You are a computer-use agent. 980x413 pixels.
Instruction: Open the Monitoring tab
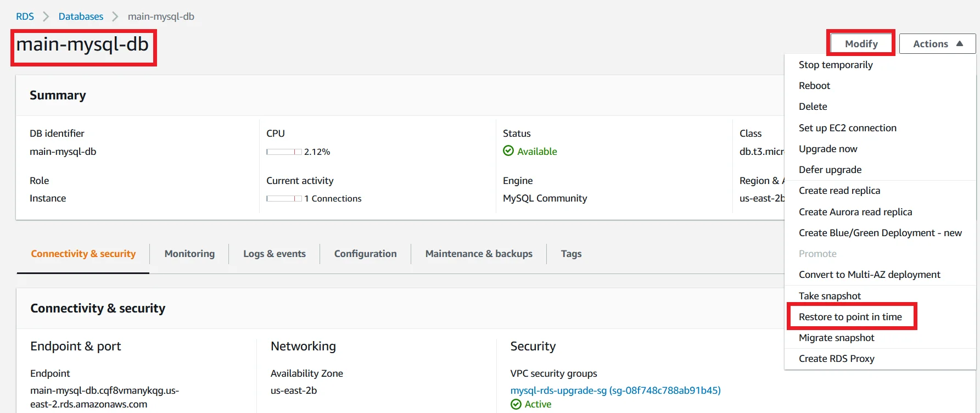189,254
